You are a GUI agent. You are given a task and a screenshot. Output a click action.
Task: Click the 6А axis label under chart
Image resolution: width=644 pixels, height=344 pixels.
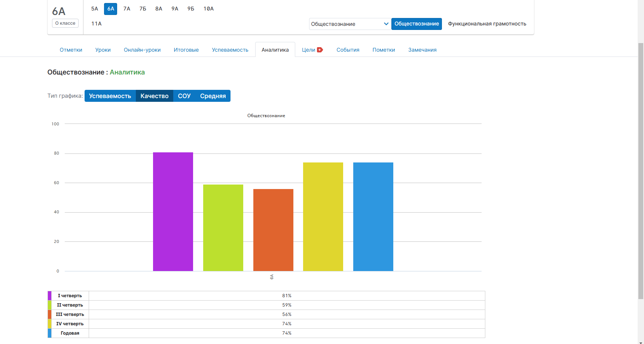click(x=272, y=277)
